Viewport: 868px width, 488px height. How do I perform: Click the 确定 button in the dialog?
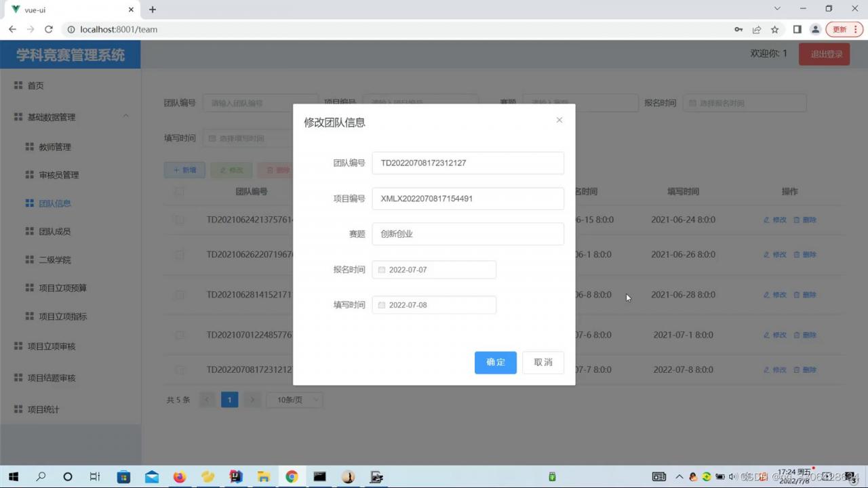click(x=496, y=363)
